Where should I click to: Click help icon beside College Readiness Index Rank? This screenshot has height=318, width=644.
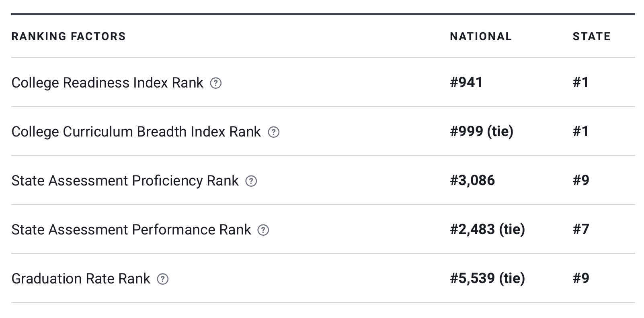pyautogui.click(x=216, y=83)
